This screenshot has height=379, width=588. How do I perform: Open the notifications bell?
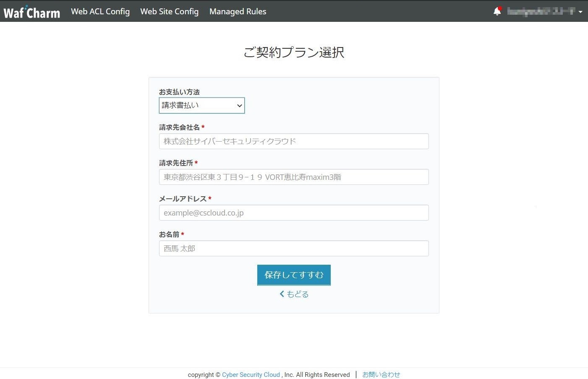[x=497, y=11]
